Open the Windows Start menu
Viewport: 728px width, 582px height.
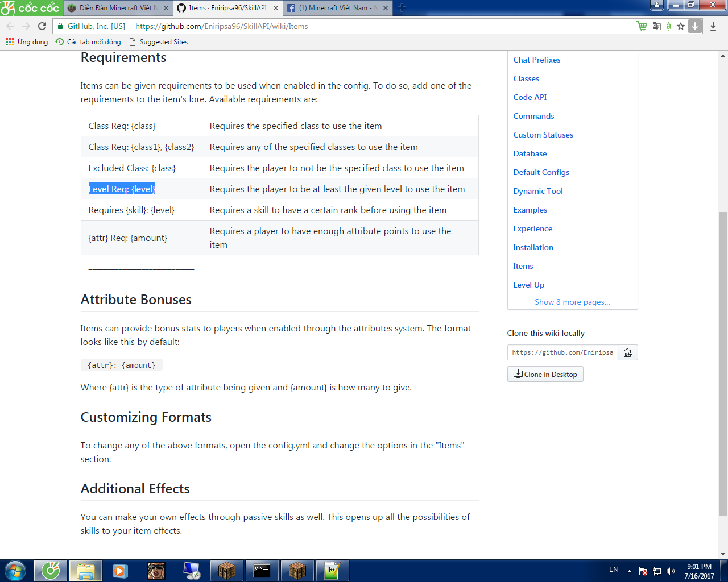15,571
